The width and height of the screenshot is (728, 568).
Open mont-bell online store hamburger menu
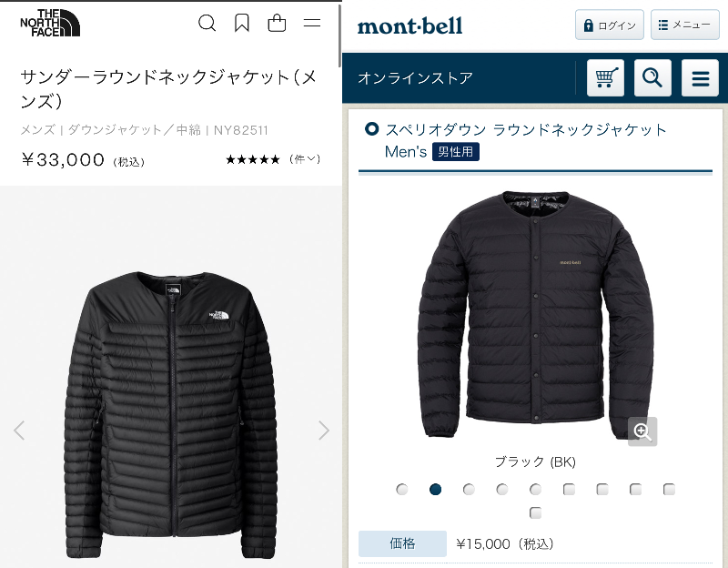pos(700,77)
